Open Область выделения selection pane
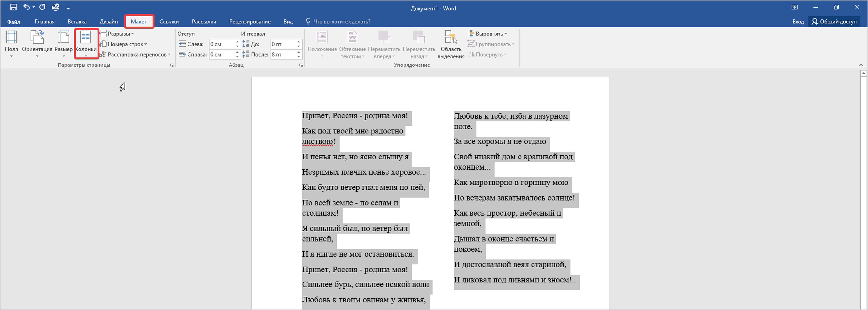Image resolution: width=868 pixels, height=310 pixels. [x=451, y=44]
